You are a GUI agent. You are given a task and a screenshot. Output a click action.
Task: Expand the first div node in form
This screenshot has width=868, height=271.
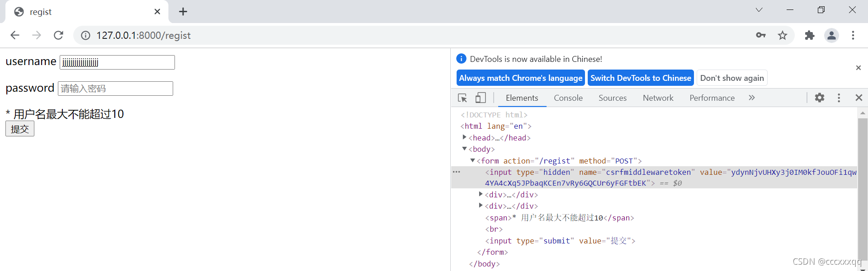click(481, 194)
